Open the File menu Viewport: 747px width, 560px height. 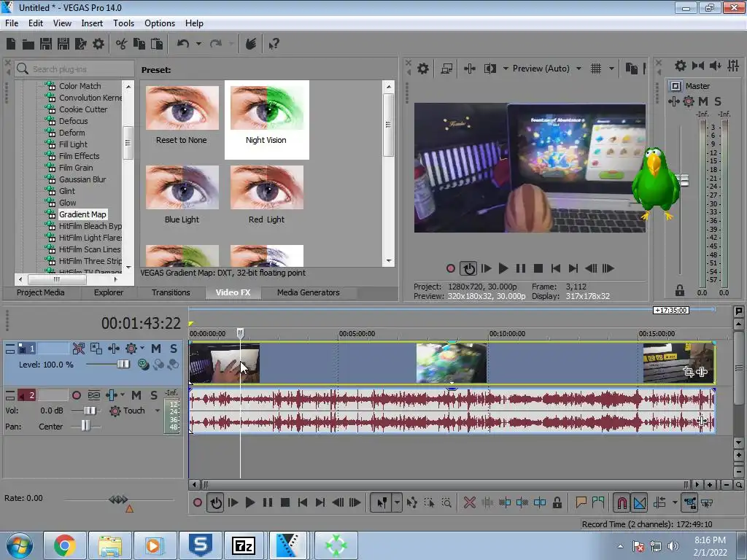pos(12,23)
